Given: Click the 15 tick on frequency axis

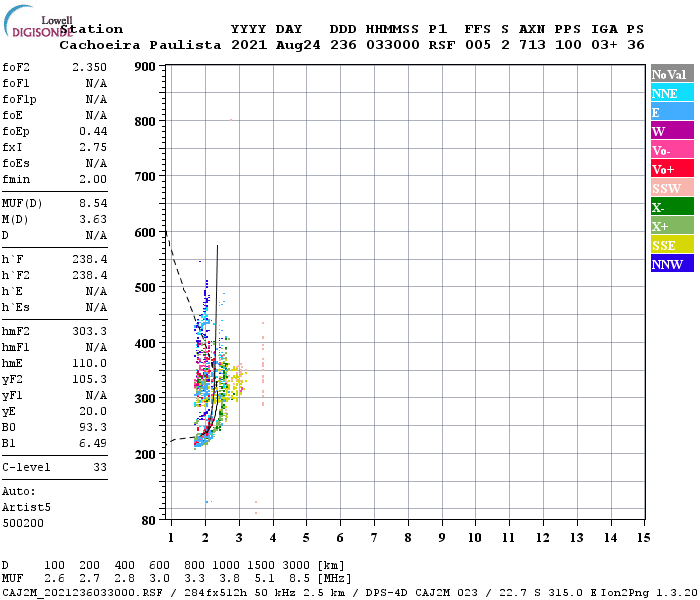Looking at the screenshot, I should (x=642, y=538).
